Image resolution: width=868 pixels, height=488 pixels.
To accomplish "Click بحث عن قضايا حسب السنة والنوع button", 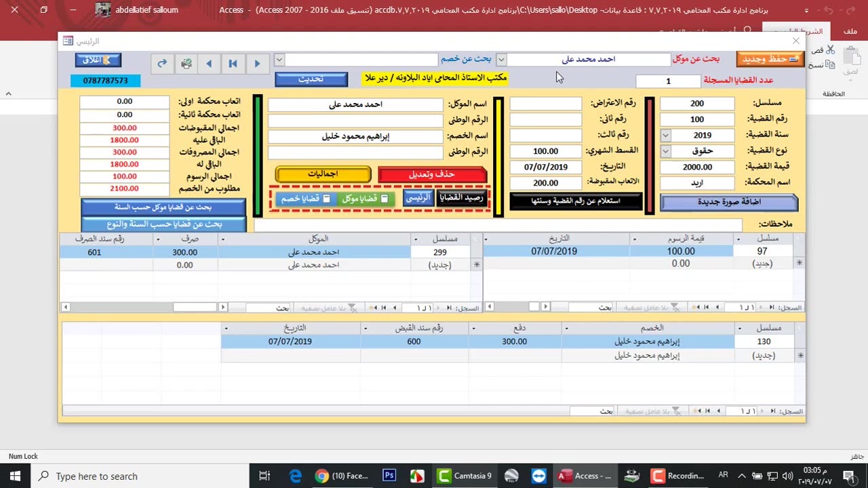I will 163,224.
